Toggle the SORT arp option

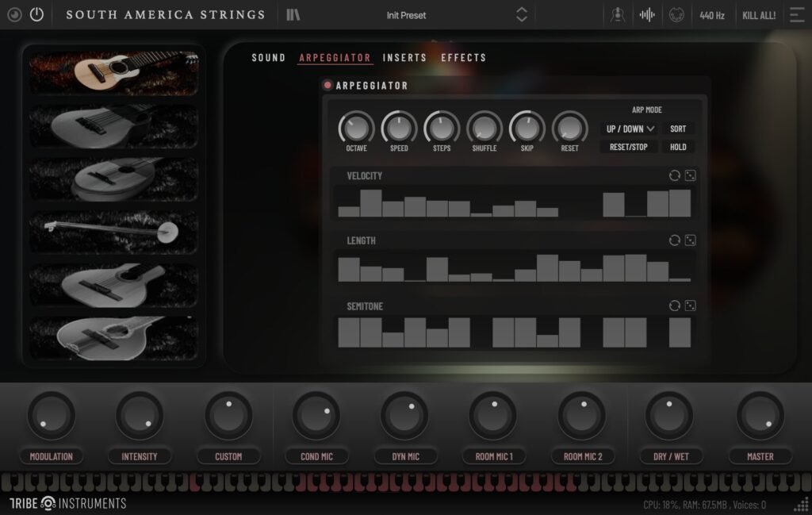point(678,129)
